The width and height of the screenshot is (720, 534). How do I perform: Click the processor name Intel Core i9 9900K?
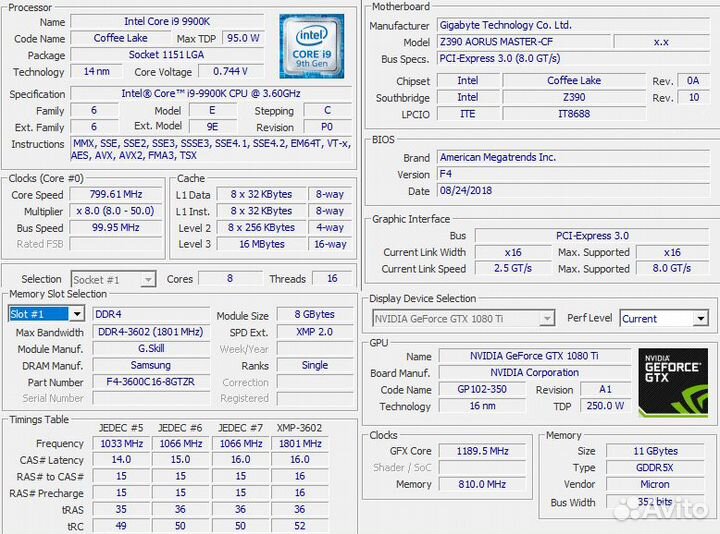pyautogui.click(x=167, y=22)
